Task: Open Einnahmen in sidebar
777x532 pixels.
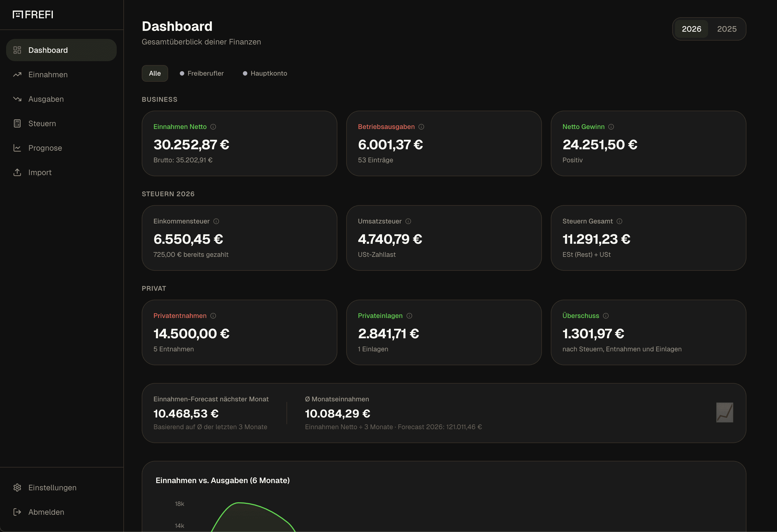Action: coord(48,74)
